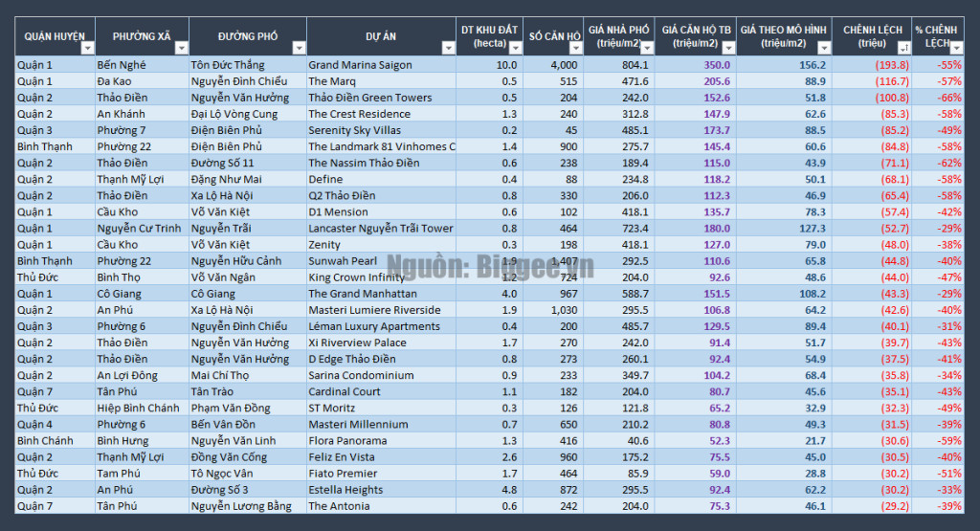Click the Bình Chánh district cell

pos(55,440)
